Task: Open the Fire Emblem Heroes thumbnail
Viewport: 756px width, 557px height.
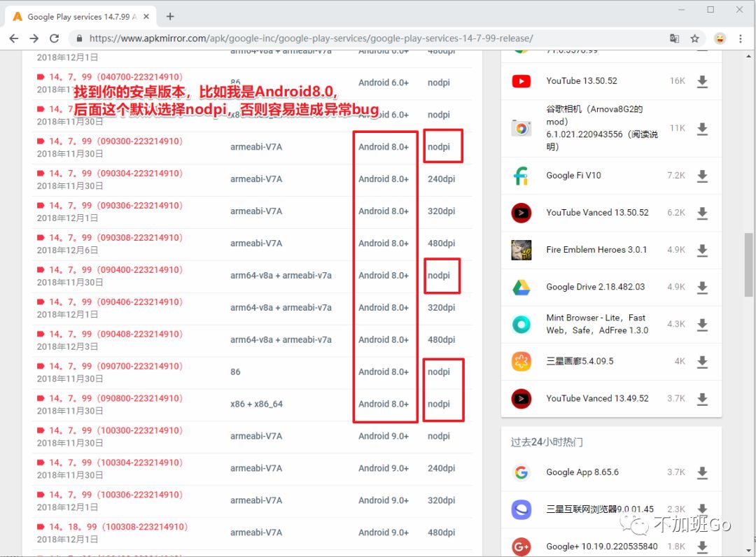Action: [x=521, y=250]
